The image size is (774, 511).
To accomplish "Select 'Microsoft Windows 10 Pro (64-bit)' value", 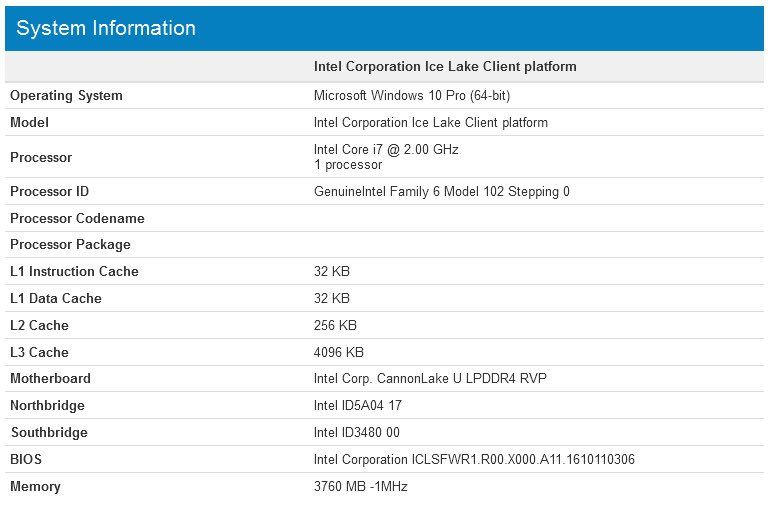I will pyautogui.click(x=412, y=95).
